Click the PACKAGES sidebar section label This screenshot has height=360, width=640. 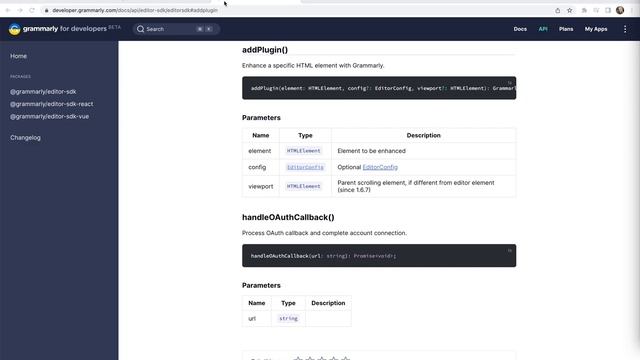(20, 77)
